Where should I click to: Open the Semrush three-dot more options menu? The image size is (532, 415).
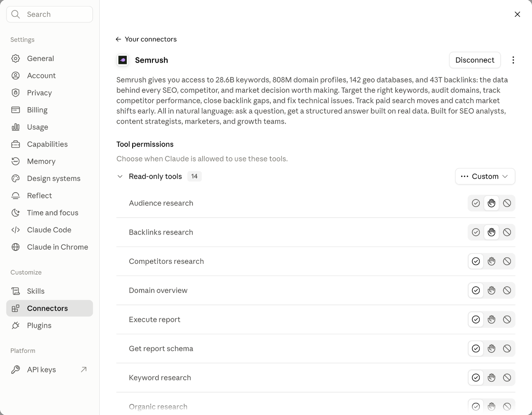pyautogui.click(x=513, y=60)
